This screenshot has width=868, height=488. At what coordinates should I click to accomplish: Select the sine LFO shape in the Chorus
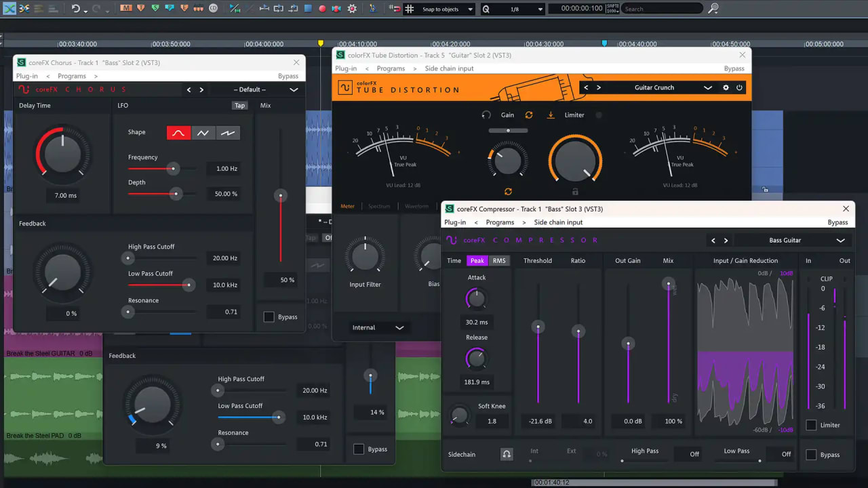coord(178,133)
